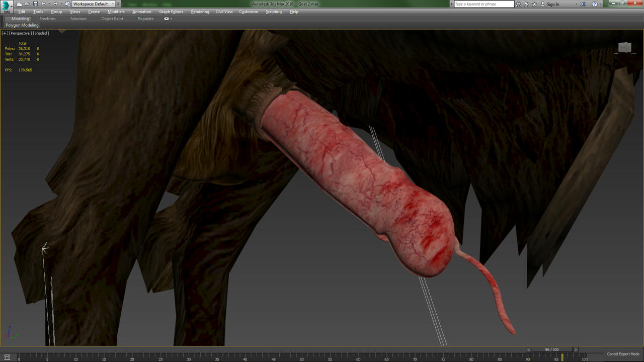Open the Graph Editors menu
The image size is (644, 362).
171,12
